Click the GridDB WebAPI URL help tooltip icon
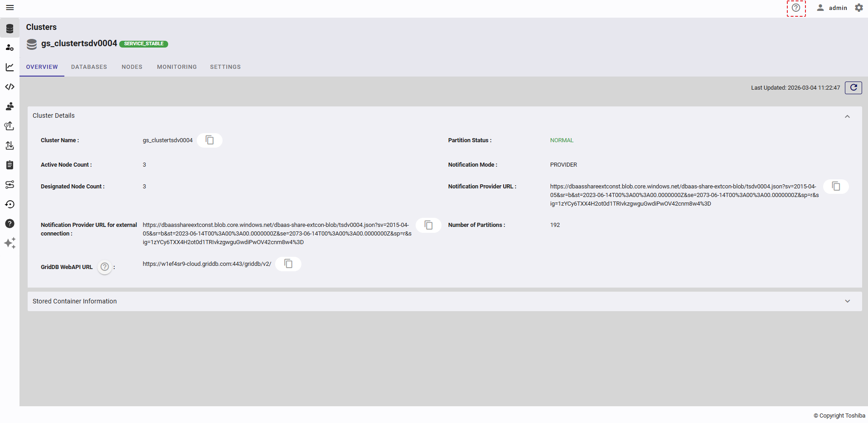This screenshot has height=423, width=868. click(105, 267)
